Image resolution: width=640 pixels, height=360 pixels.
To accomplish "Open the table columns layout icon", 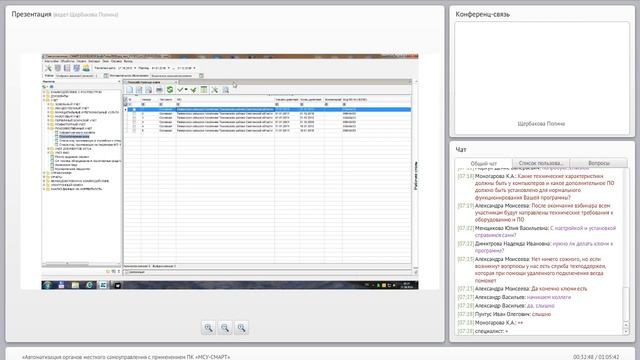I will [204, 90].
